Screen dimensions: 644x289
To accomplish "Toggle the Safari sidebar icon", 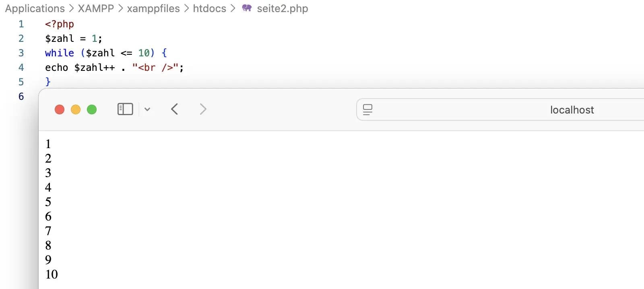I will pos(125,109).
